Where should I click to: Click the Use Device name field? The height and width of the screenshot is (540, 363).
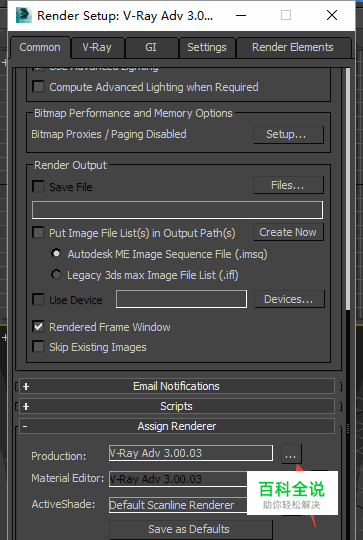(x=182, y=299)
